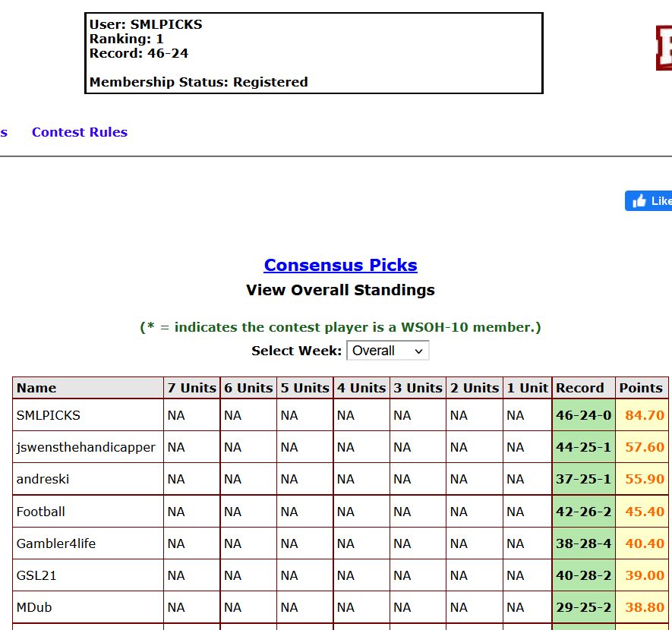Click the User: SMLPICKS text
The image size is (672, 630).
click(x=146, y=24)
